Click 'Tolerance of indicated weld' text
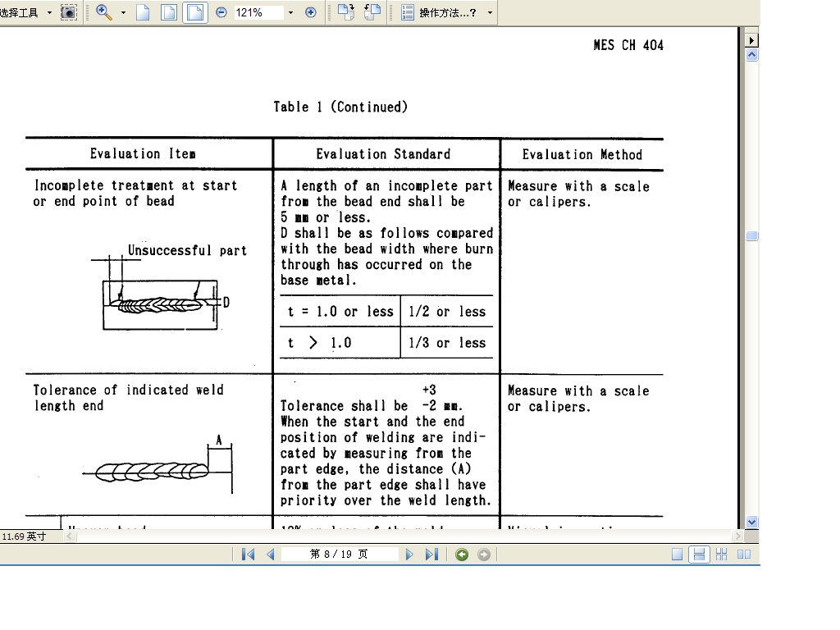 (129, 390)
